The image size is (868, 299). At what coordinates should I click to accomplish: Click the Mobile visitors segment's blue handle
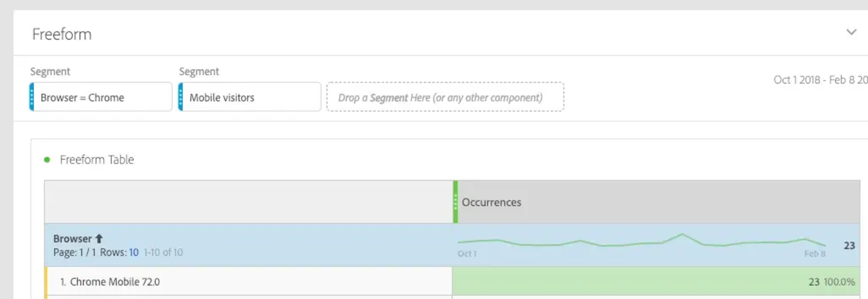click(x=181, y=97)
